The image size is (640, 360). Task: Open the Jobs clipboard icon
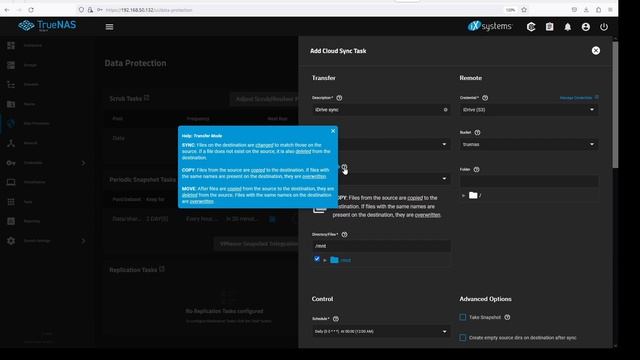pyautogui.click(x=550, y=27)
